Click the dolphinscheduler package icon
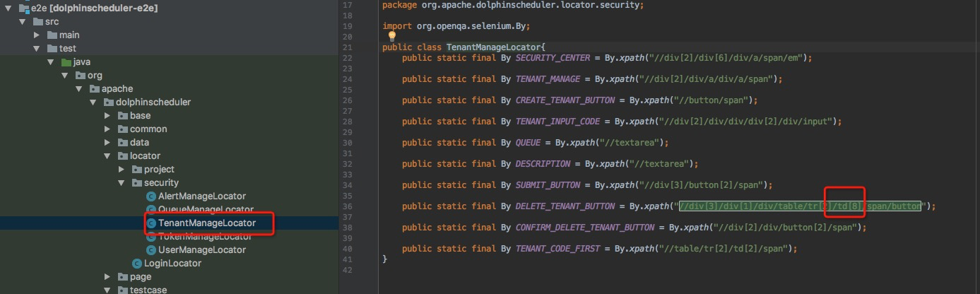Viewport: 980px width, 294px height. pyautogui.click(x=109, y=102)
